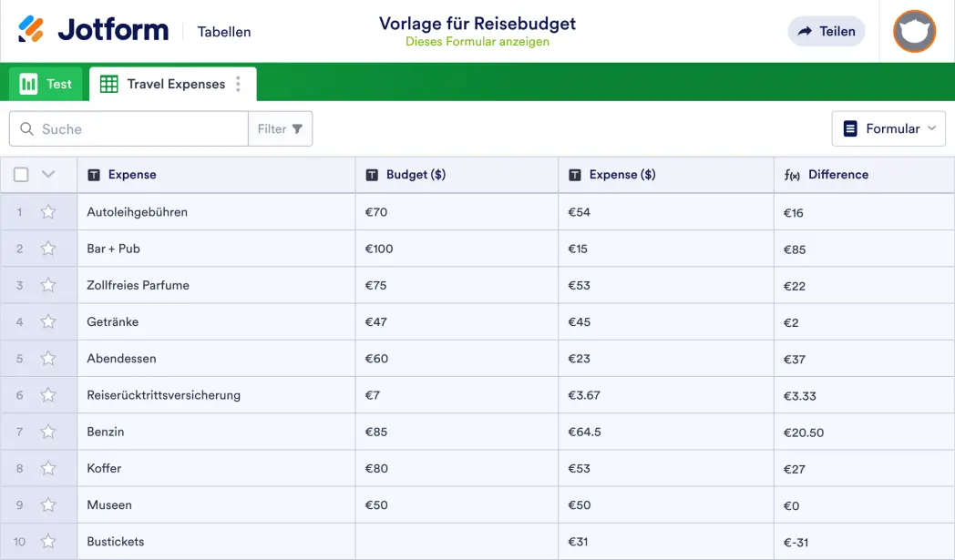
Task: Click the Teilen share button
Action: [x=826, y=31]
